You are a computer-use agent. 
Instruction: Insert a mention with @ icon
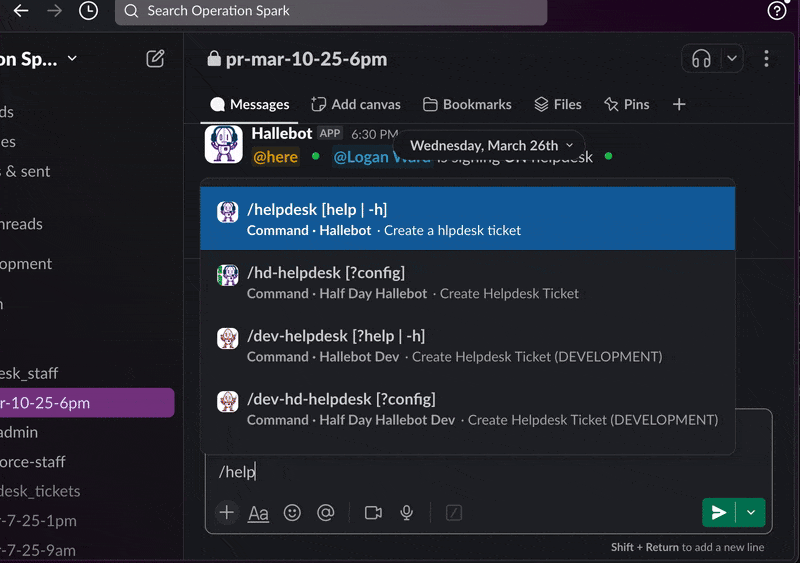pos(326,512)
